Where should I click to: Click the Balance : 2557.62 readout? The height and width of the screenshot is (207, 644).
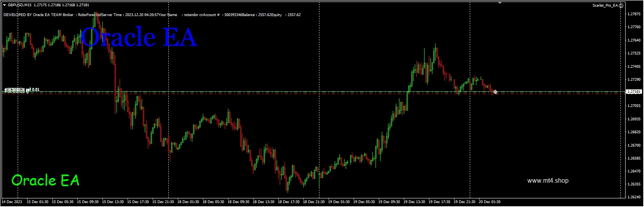[x=256, y=15]
